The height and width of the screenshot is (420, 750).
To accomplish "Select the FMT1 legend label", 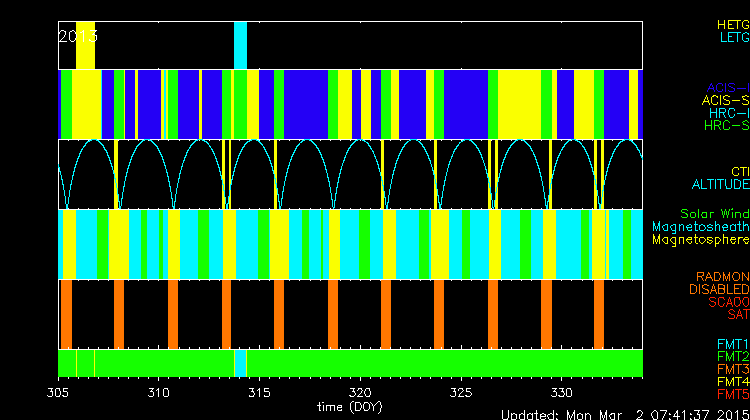I will pos(732,343).
